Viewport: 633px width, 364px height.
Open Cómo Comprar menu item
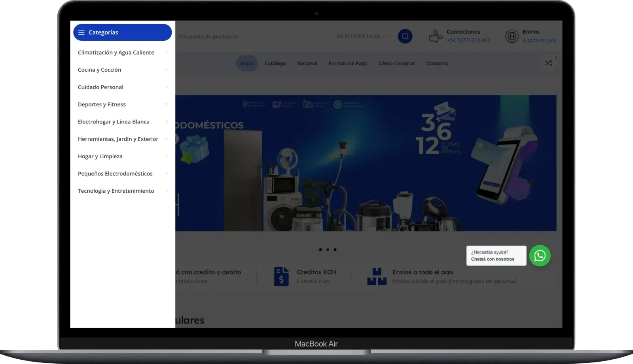(x=397, y=63)
